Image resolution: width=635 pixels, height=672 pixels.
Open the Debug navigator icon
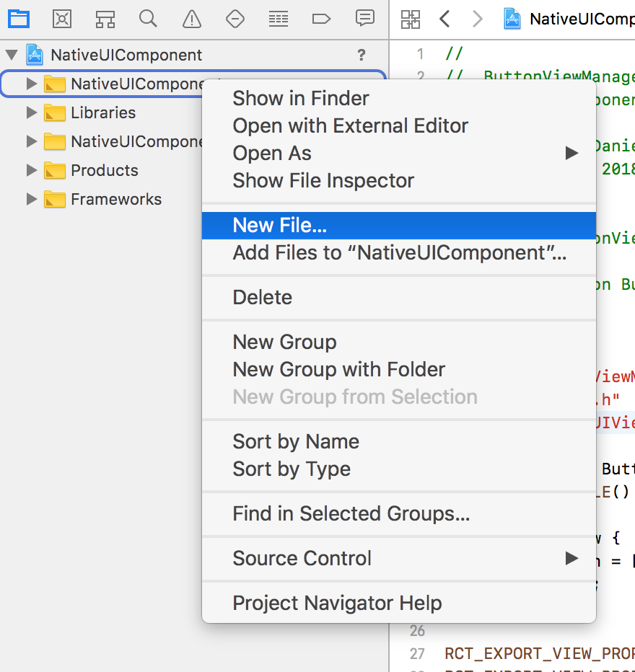tap(279, 19)
